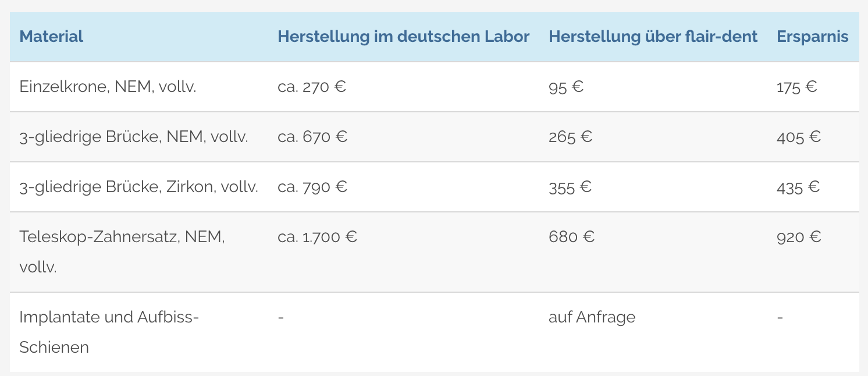Click the 355 € flair-dent price
Viewport: 868px width, 376px height.
[570, 187]
